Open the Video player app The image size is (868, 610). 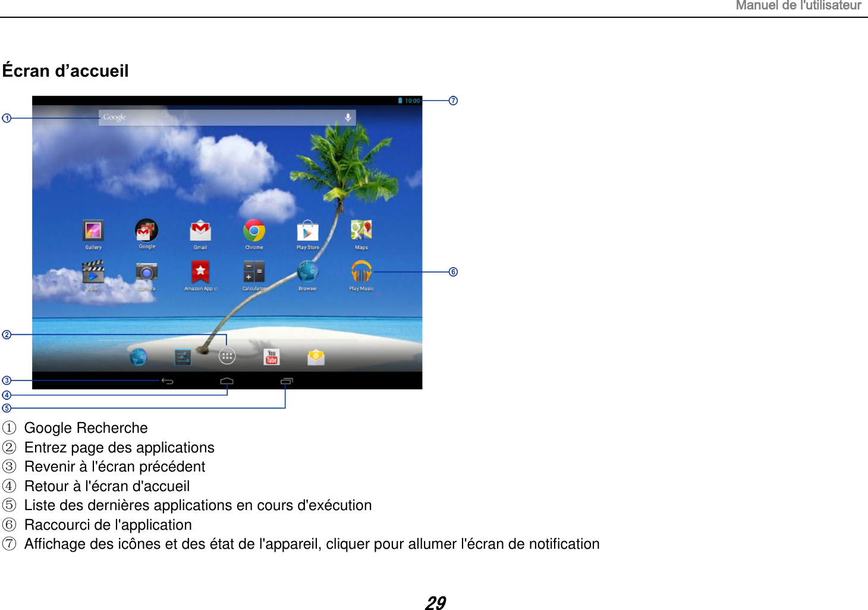93,272
